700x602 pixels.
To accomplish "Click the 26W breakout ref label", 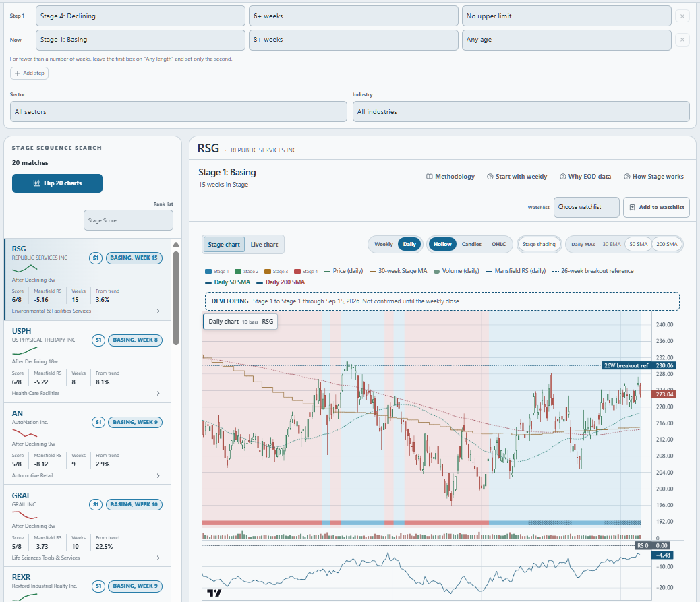I will coord(626,365).
